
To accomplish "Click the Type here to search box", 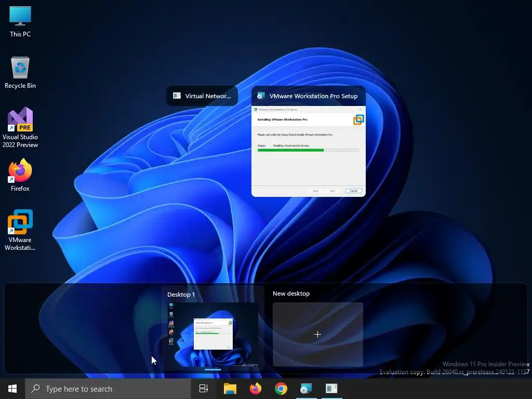I will pyautogui.click(x=108, y=389).
